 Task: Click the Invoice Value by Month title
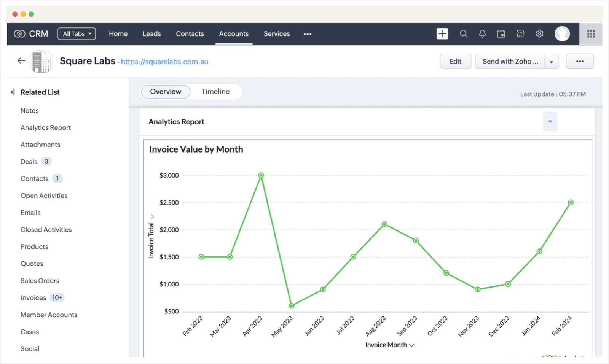coord(196,149)
